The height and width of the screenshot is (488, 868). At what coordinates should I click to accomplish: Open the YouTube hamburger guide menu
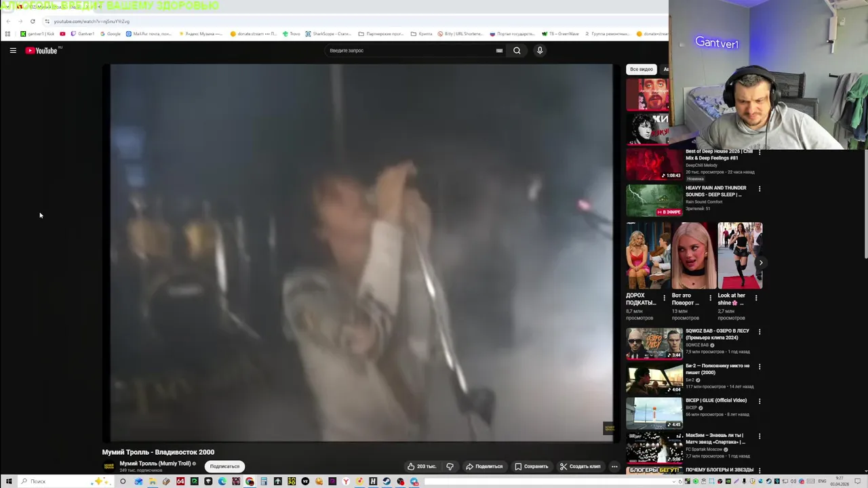pos(13,50)
